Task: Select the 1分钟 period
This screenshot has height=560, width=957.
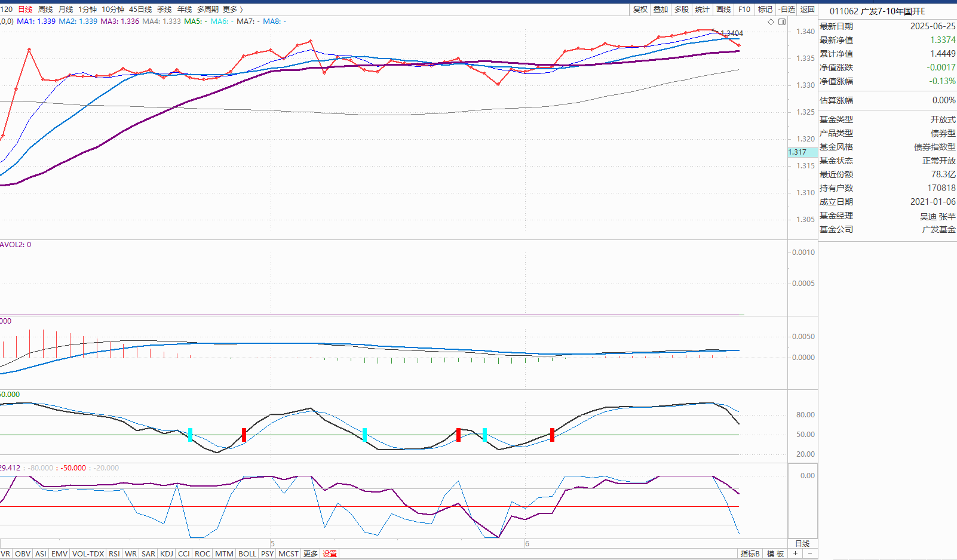Action: pos(88,10)
